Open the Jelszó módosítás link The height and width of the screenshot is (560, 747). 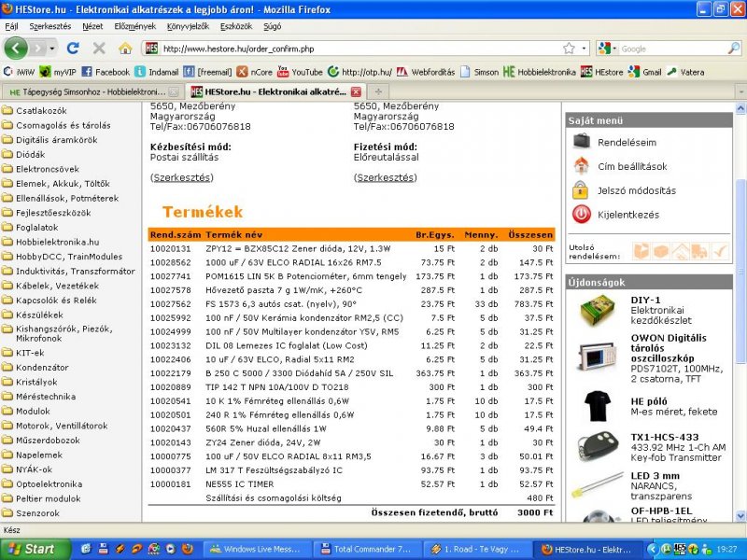tap(637, 190)
